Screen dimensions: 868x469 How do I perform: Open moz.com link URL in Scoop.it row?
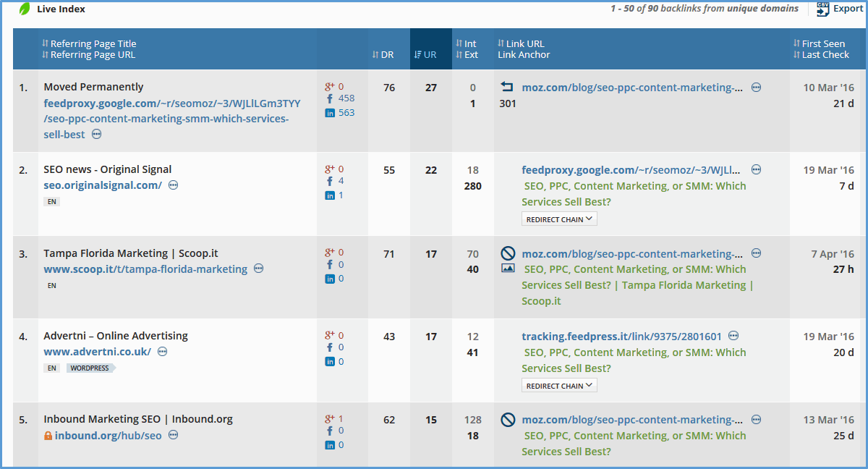click(632, 254)
